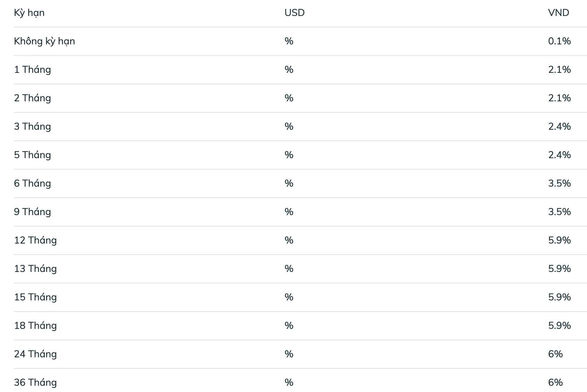Select the 24 Tháng term label

coord(35,354)
